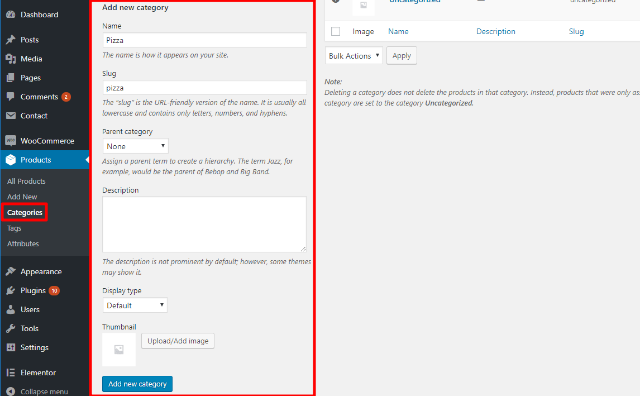This screenshot has height=396, width=640.
Task: Click the Collapse menu arrow icon
Action: click(11, 391)
